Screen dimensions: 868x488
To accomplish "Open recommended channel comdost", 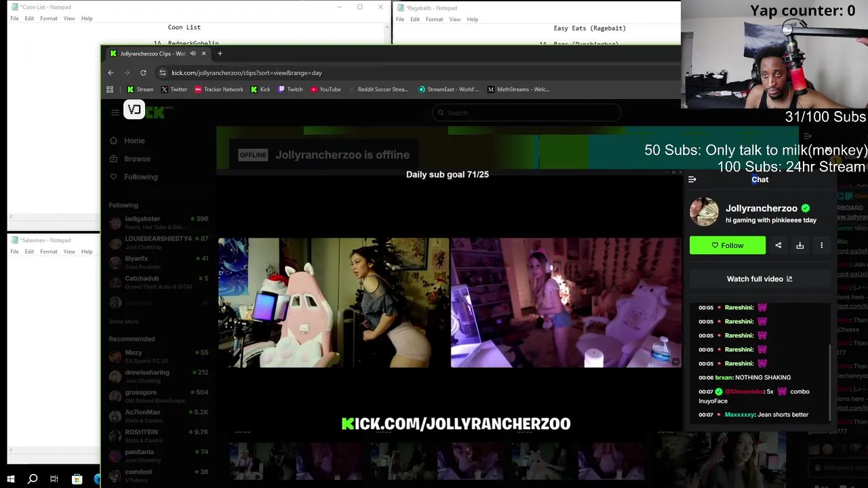I will point(158,474).
